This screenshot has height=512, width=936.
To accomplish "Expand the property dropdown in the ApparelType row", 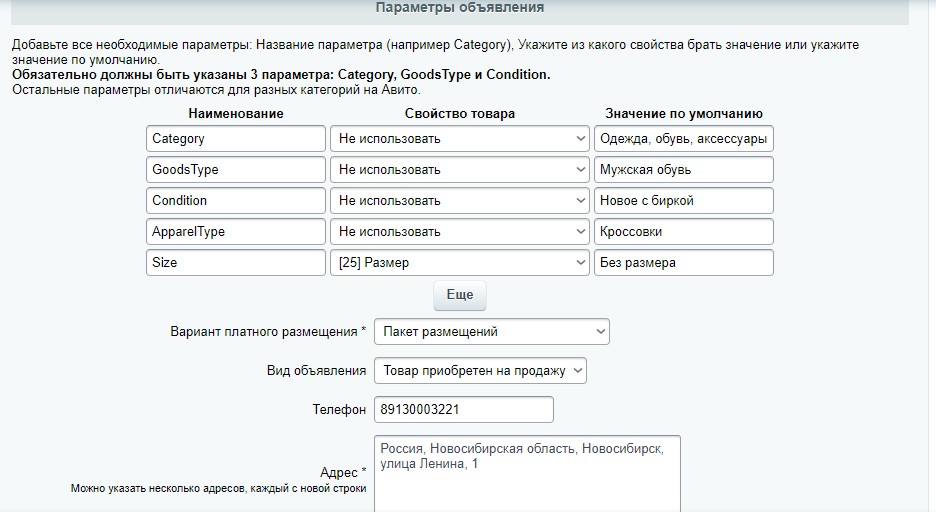I will pos(460,232).
